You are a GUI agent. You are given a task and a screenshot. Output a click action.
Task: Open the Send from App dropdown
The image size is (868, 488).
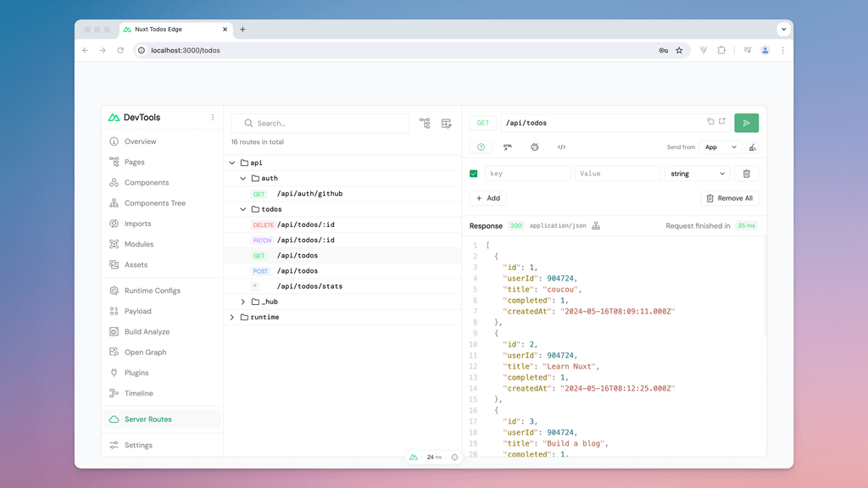720,147
